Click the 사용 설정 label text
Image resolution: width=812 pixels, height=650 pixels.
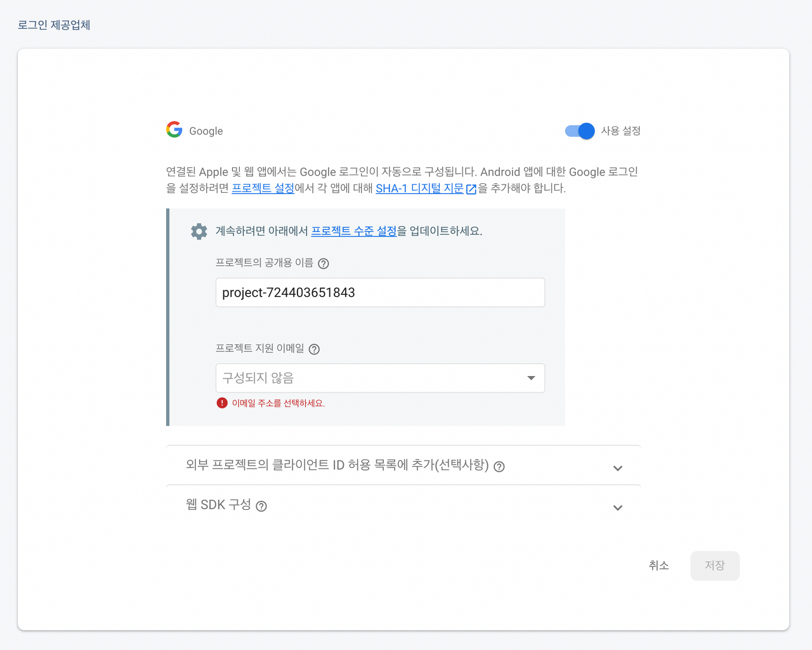coord(621,131)
